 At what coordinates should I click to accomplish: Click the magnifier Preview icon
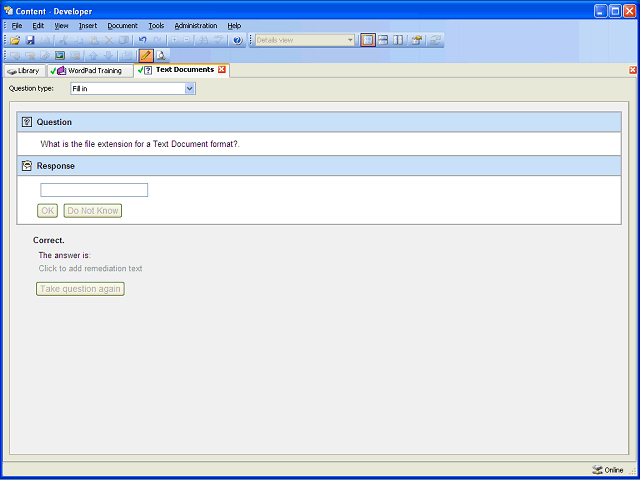tap(161, 55)
